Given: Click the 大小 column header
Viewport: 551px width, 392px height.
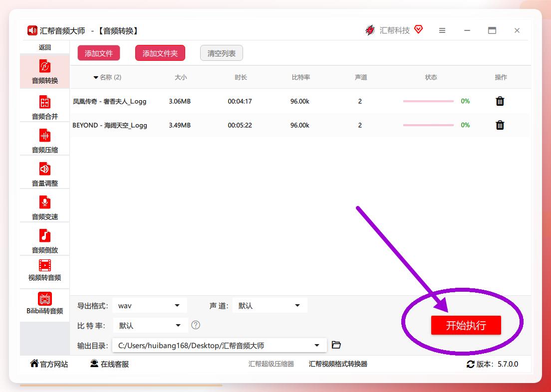Looking at the screenshot, I should 181,77.
